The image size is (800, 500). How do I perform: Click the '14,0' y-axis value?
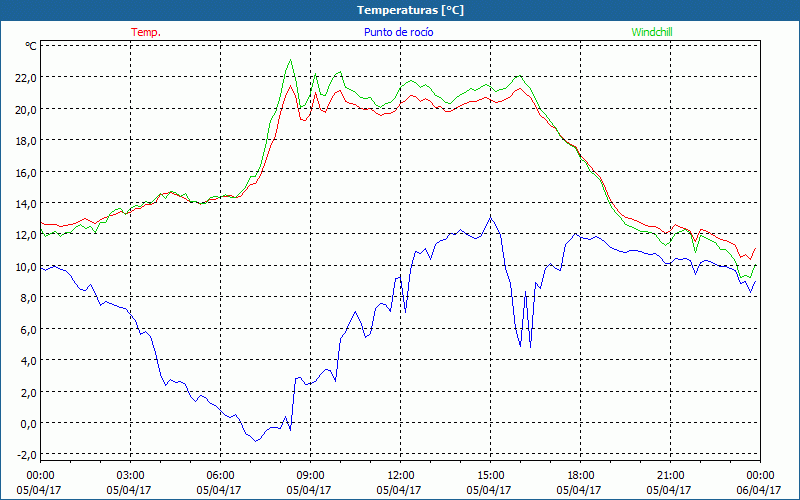[x=27, y=204]
